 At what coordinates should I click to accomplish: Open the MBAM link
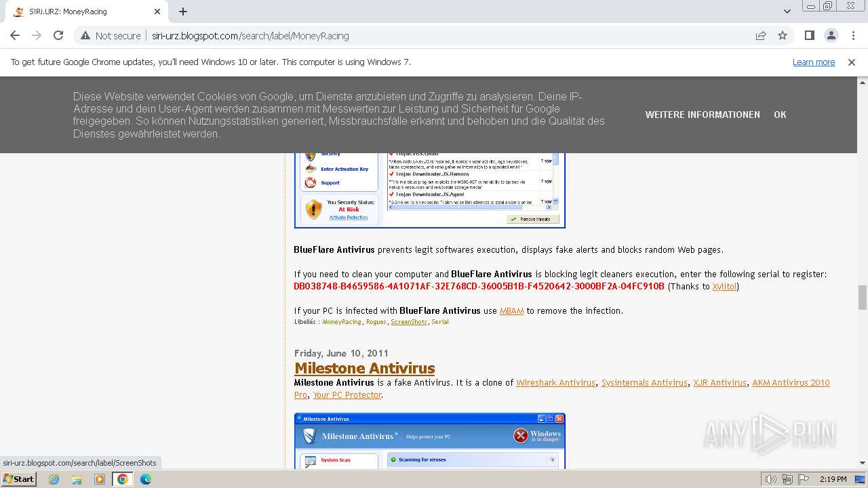pos(511,311)
